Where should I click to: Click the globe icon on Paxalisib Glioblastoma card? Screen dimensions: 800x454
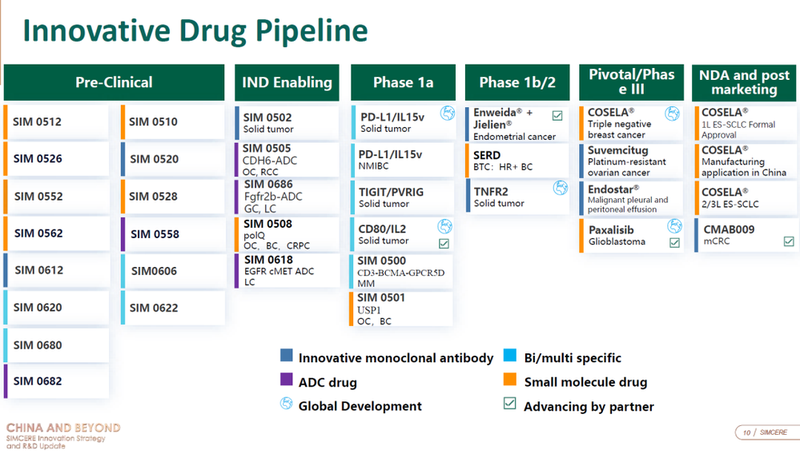676,227
